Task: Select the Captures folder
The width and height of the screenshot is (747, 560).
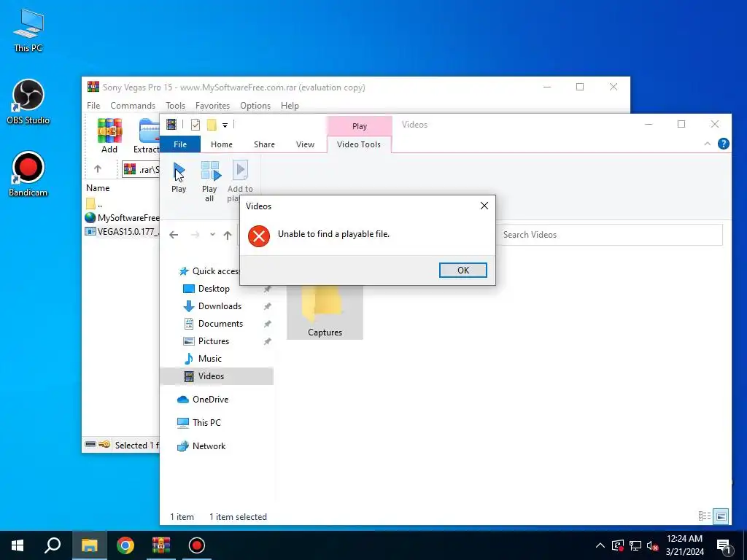Action: pyautogui.click(x=325, y=312)
